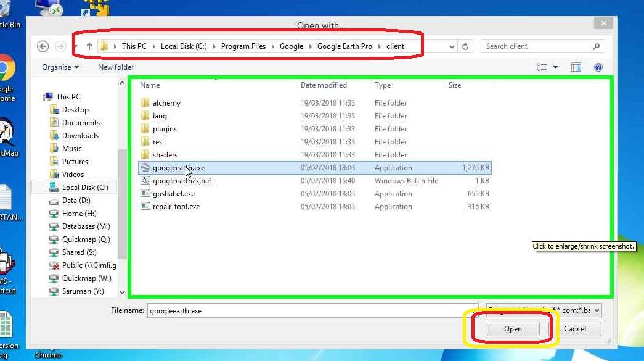The image size is (644, 361).
Task: Open the Help question mark icon
Action: [598, 67]
